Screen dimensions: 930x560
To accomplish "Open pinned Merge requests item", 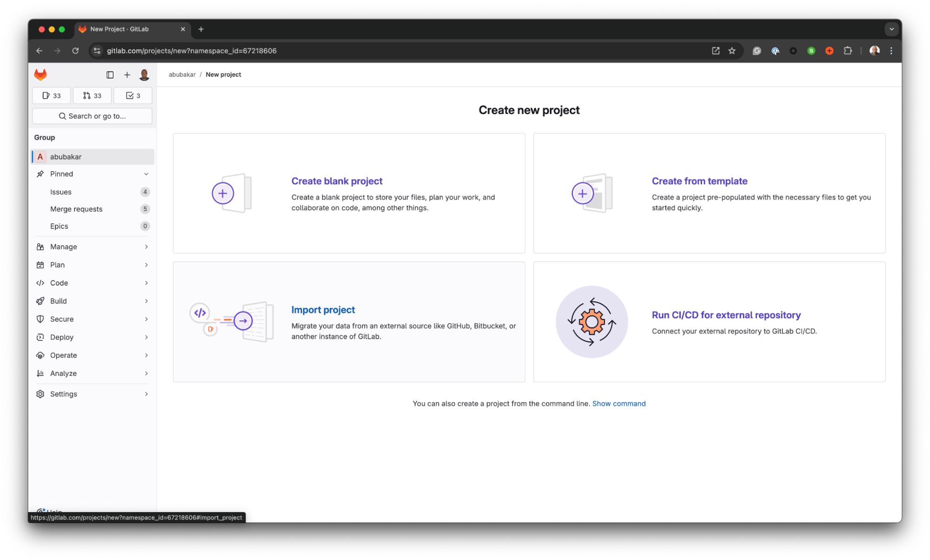I will (93, 209).
